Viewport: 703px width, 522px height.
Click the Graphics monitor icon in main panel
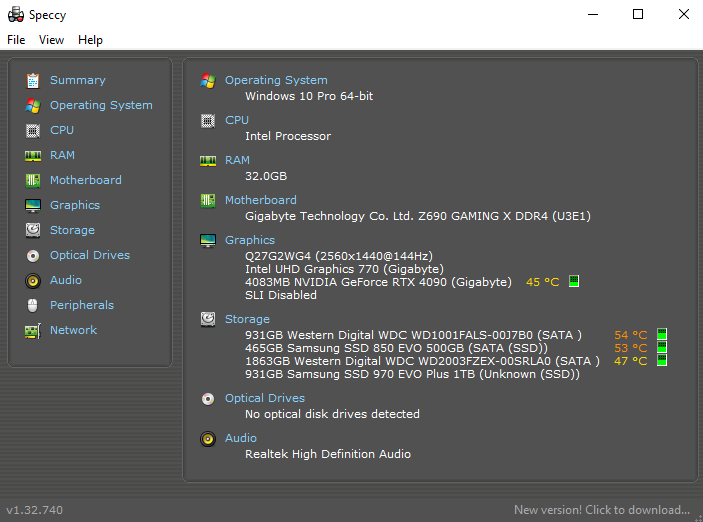tap(208, 240)
